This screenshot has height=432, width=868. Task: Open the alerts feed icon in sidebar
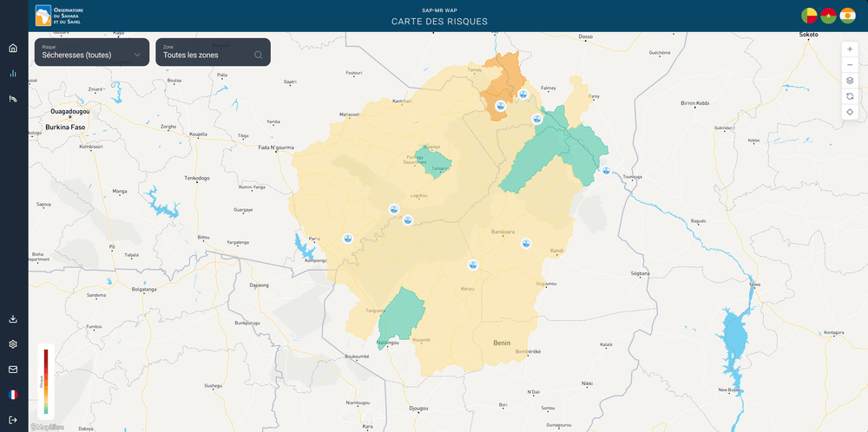point(13,99)
